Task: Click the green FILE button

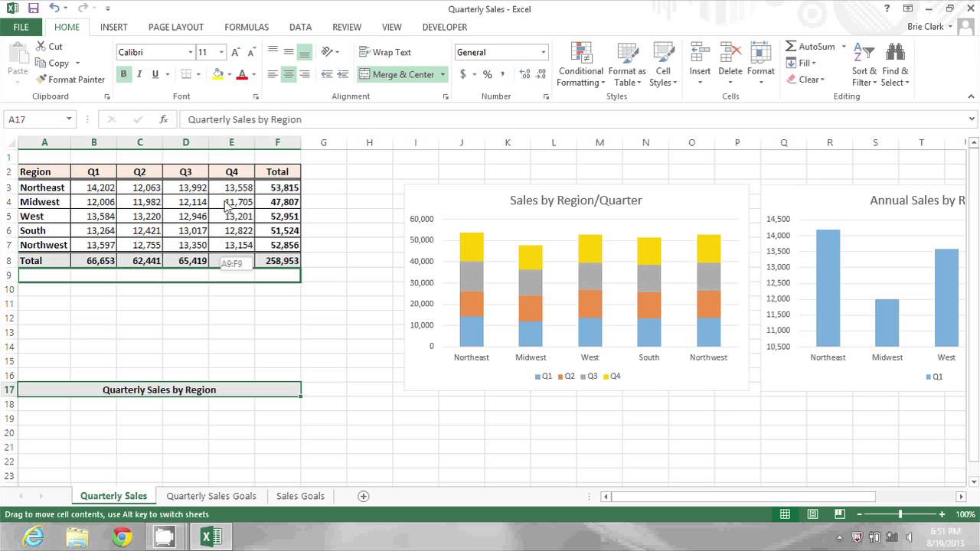Action: [x=21, y=27]
